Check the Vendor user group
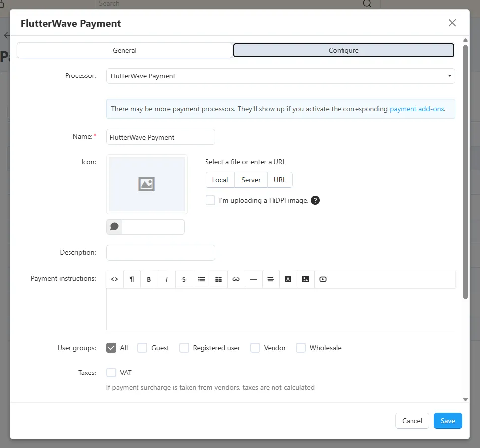Viewport: 480px width, 448px height. [x=255, y=348]
